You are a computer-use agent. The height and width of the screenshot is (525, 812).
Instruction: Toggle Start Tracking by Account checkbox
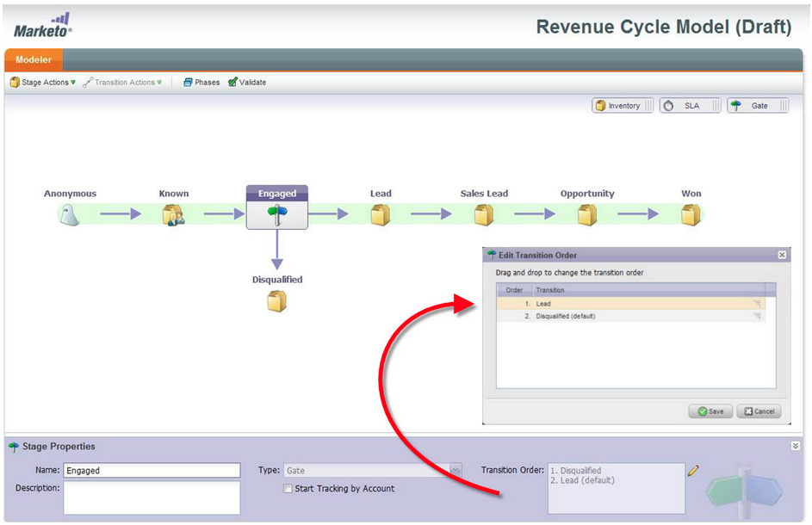click(x=288, y=488)
